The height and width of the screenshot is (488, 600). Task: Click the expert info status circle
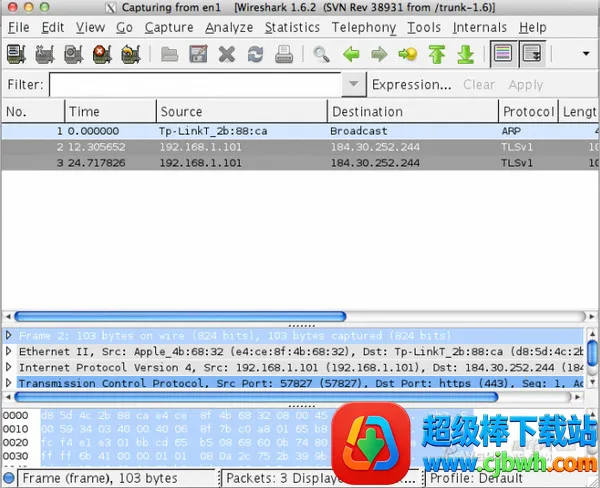click(x=8, y=478)
